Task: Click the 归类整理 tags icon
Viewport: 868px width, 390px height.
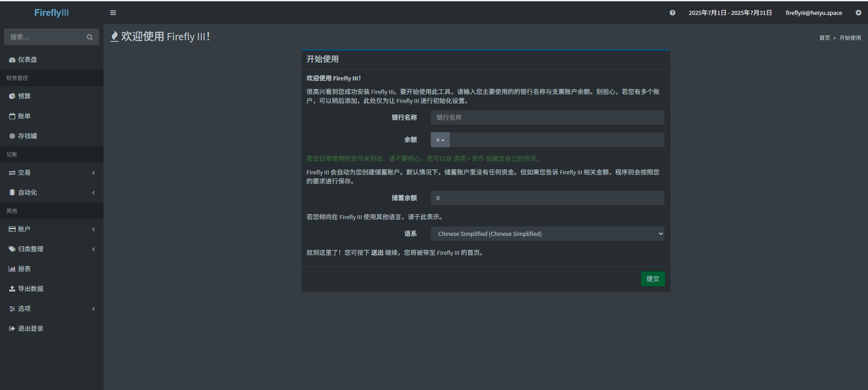Action: coord(12,249)
